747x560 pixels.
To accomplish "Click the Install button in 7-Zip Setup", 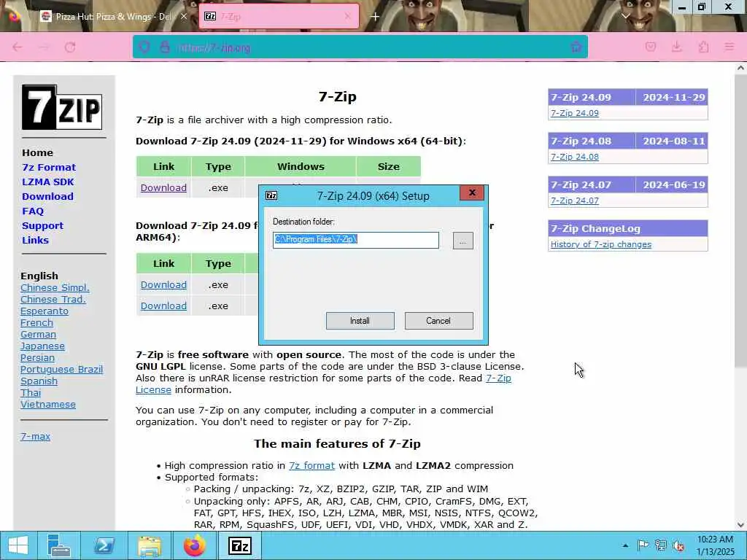I will pos(360,321).
